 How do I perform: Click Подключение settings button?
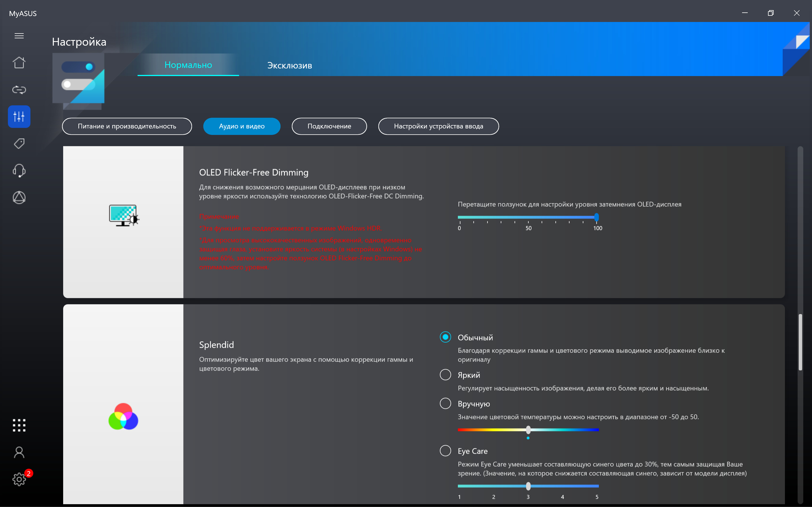(330, 126)
